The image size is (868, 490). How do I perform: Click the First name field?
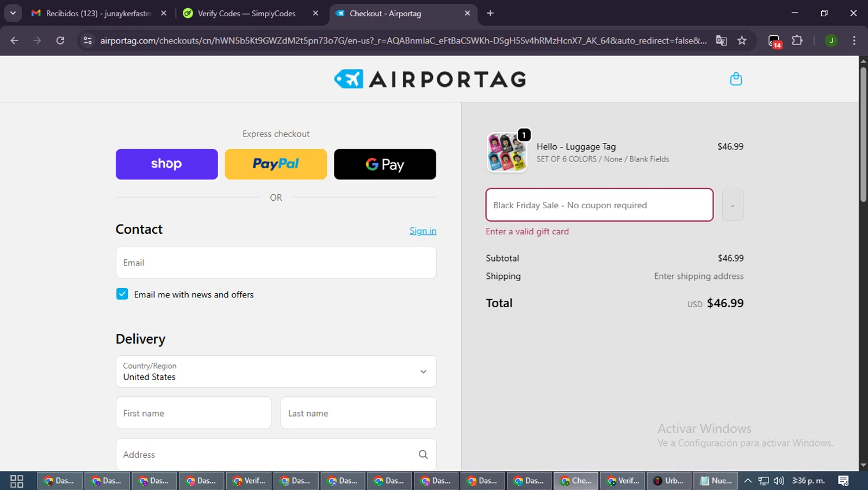[193, 413]
